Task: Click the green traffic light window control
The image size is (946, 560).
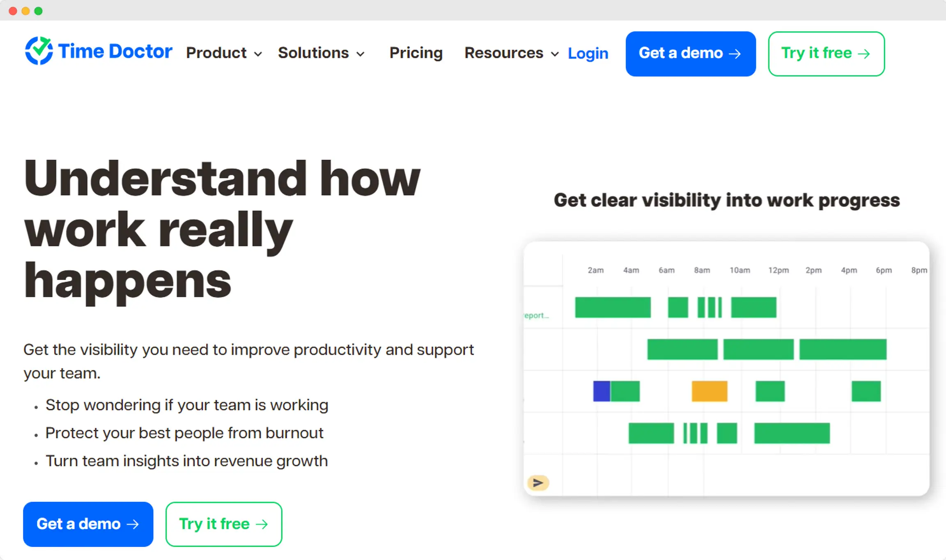Action: tap(39, 10)
